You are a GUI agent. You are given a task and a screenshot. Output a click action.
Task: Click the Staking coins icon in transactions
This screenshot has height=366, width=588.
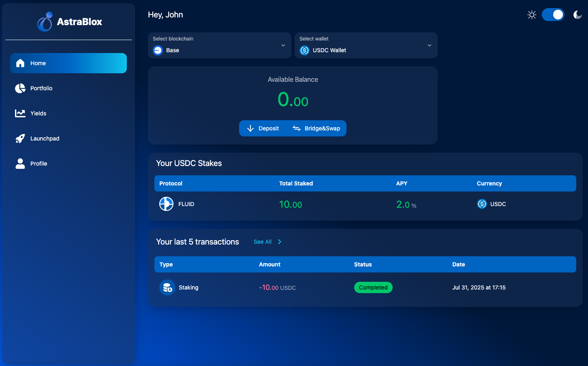point(167,287)
